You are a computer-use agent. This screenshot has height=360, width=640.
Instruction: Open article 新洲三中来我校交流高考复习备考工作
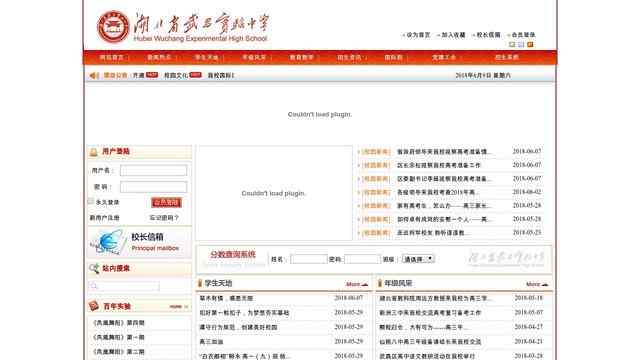pyautogui.click(x=430, y=313)
